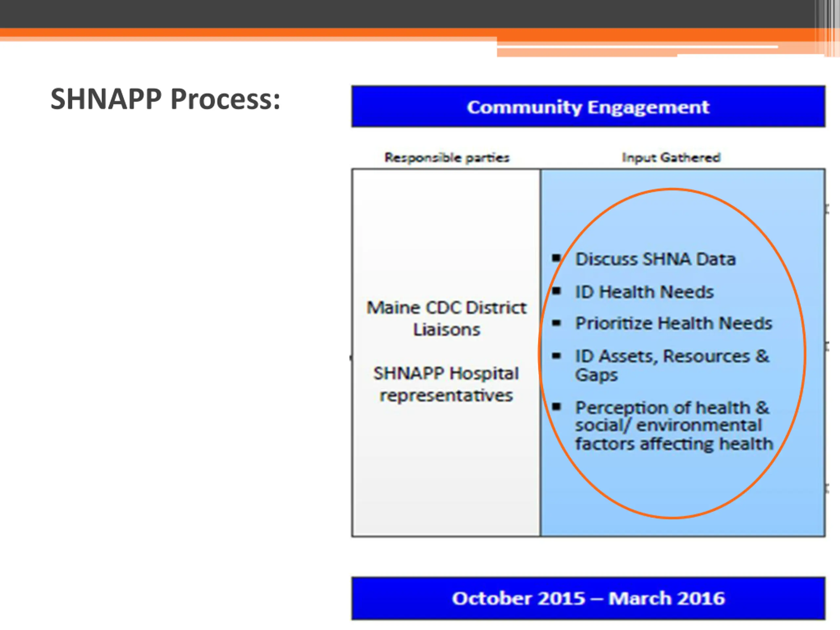This screenshot has width=840, height=630.
Task: Click the October 2015 – March 2016 banner
Action: (x=588, y=598)
